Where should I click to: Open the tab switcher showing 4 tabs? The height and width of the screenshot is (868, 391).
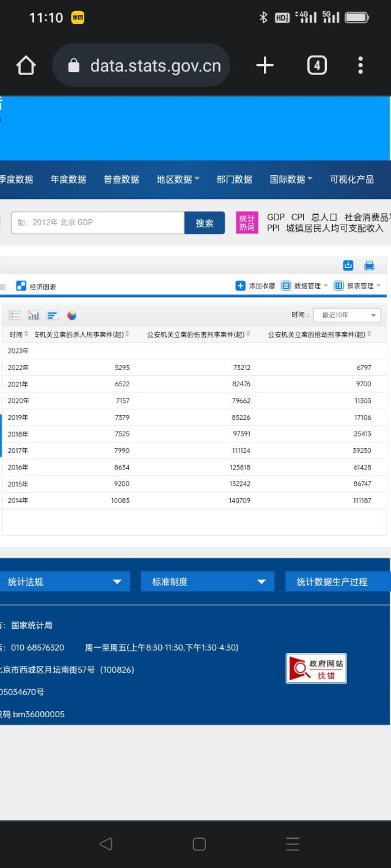tap(316, 65)
